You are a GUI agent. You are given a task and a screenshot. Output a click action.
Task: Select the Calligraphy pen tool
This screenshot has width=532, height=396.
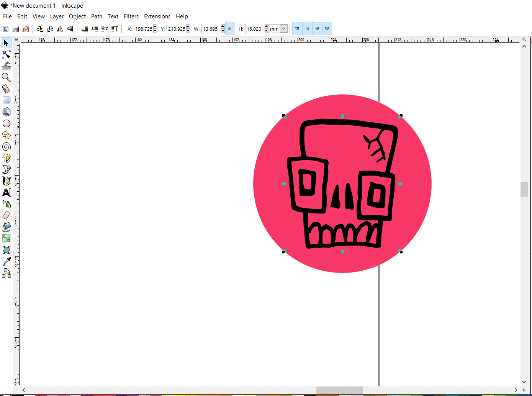coord(6,181)
